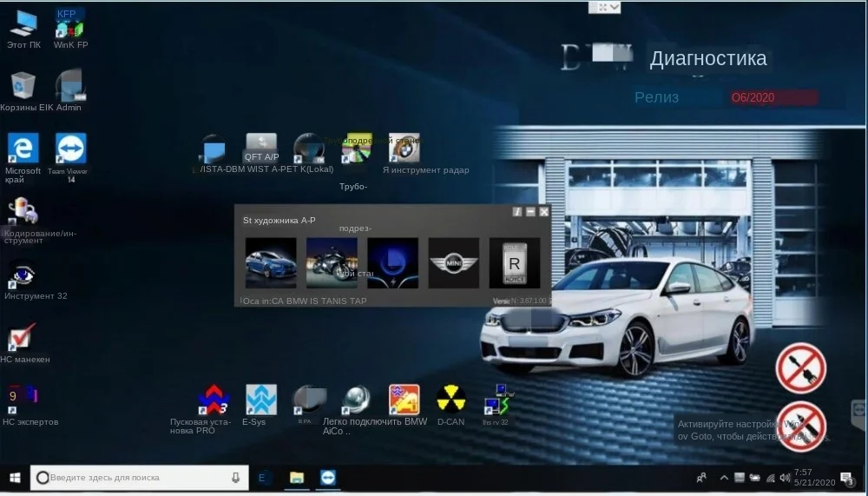Select the motorcycle tile in launcher

point(332,263)
